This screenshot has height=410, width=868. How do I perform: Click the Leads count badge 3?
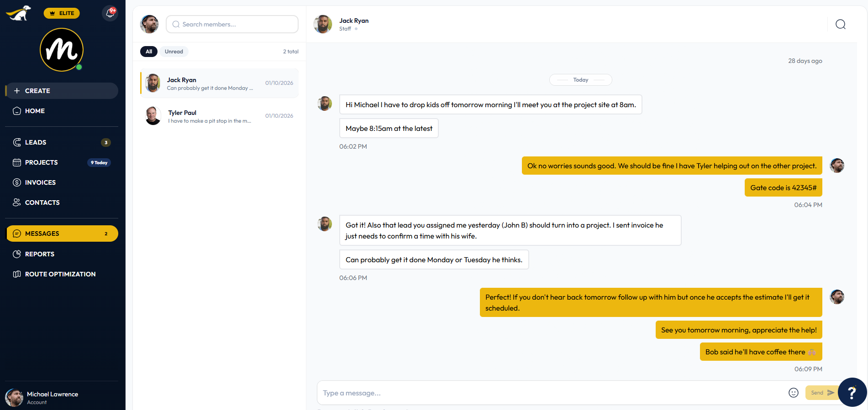click(x=106, y=142)
